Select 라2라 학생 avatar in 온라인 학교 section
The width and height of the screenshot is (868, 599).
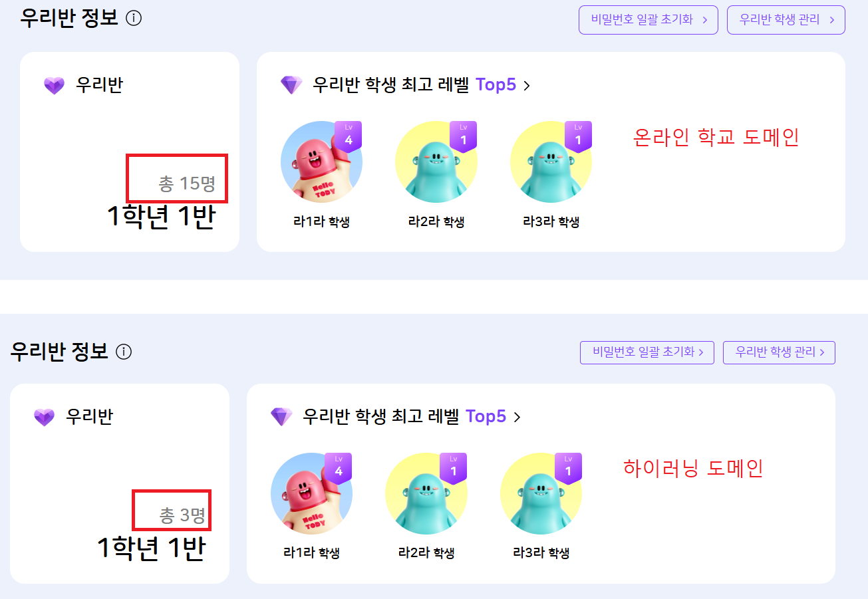436,162
